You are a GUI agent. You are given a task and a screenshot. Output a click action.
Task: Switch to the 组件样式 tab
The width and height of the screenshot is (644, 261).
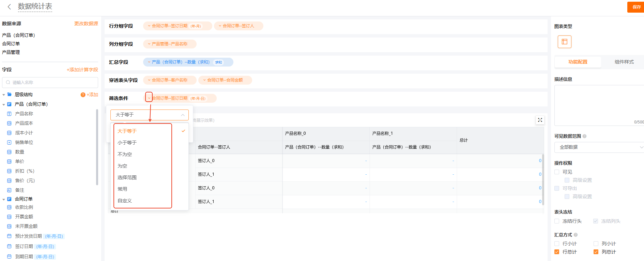pyautogui.click(x=624, y=62)
